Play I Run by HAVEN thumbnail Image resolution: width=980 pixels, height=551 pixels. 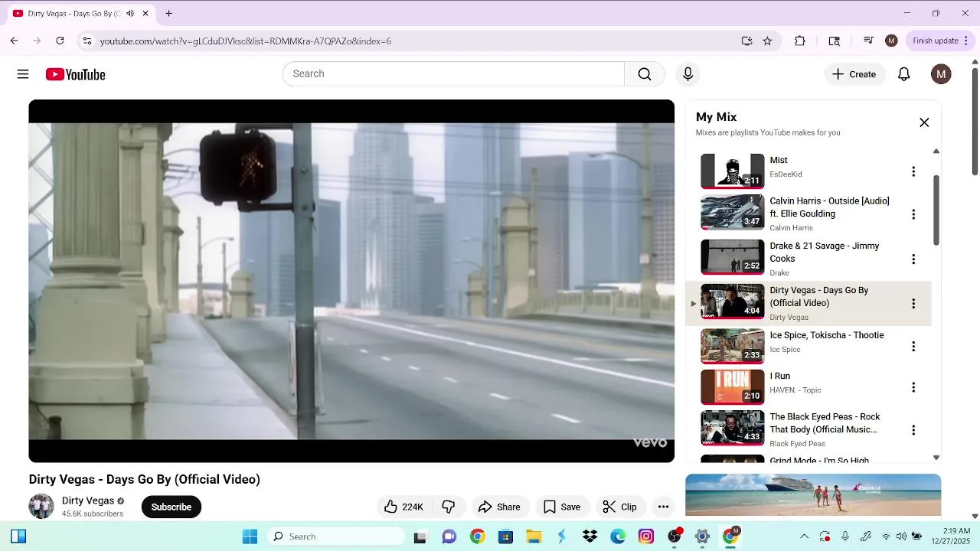[732, 387]
